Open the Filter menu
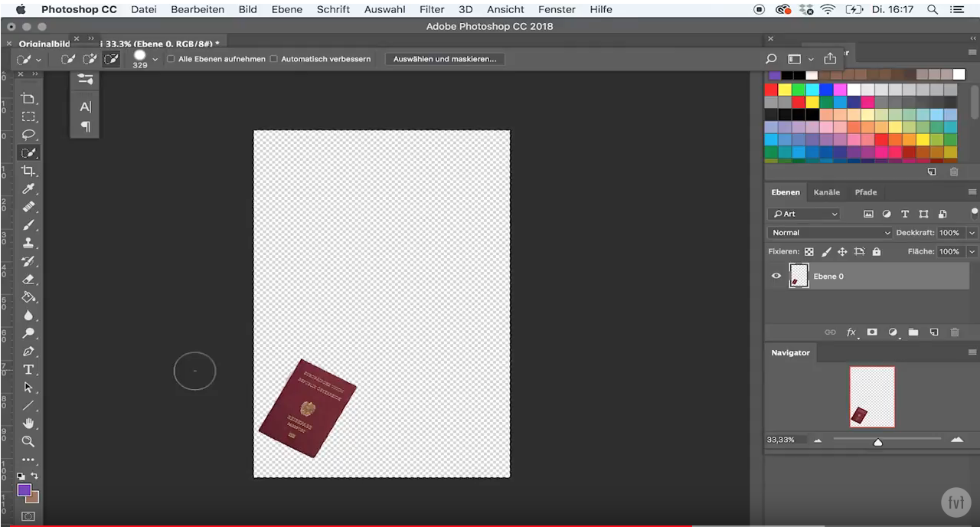980x527 pixels. point(432,9)
